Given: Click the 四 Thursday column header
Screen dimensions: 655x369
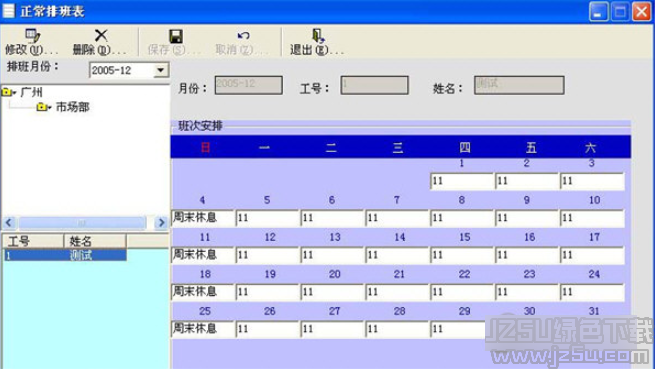Looking at the screenshot, I should click(465, 147).
